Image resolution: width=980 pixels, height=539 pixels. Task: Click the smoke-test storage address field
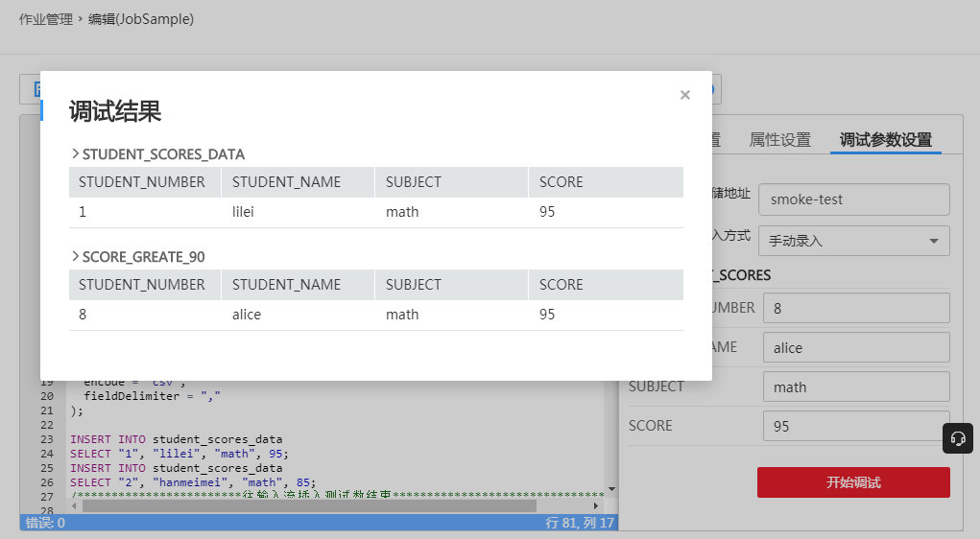(853, 199)
